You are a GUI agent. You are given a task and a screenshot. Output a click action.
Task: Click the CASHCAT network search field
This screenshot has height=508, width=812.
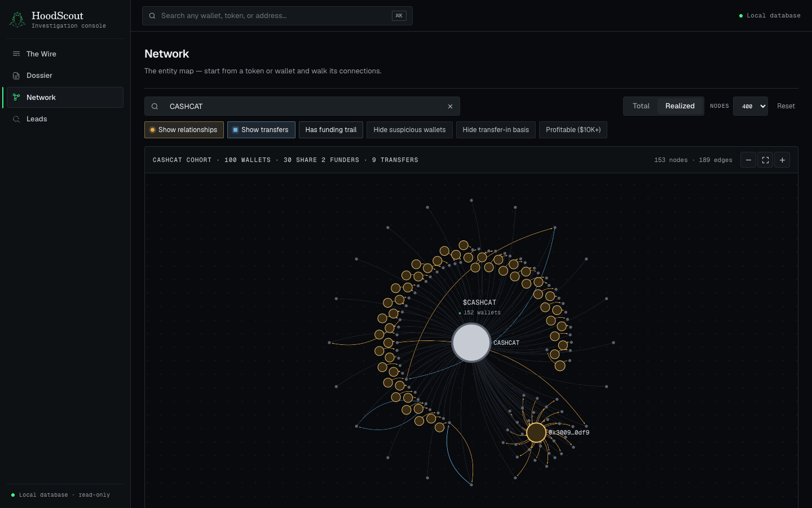pos(302,106)
